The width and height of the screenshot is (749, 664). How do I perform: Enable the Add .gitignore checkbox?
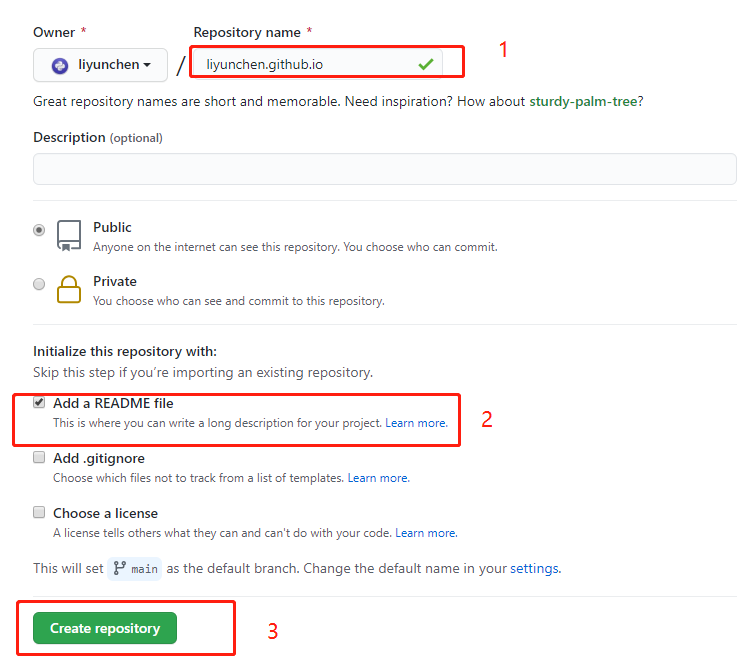click(39, 458)
